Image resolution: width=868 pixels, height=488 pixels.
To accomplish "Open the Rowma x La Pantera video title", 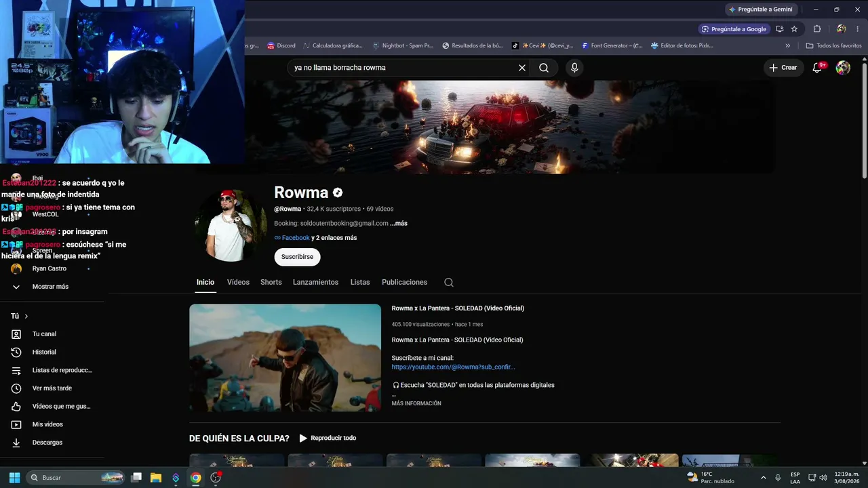I will click(458, 308).
